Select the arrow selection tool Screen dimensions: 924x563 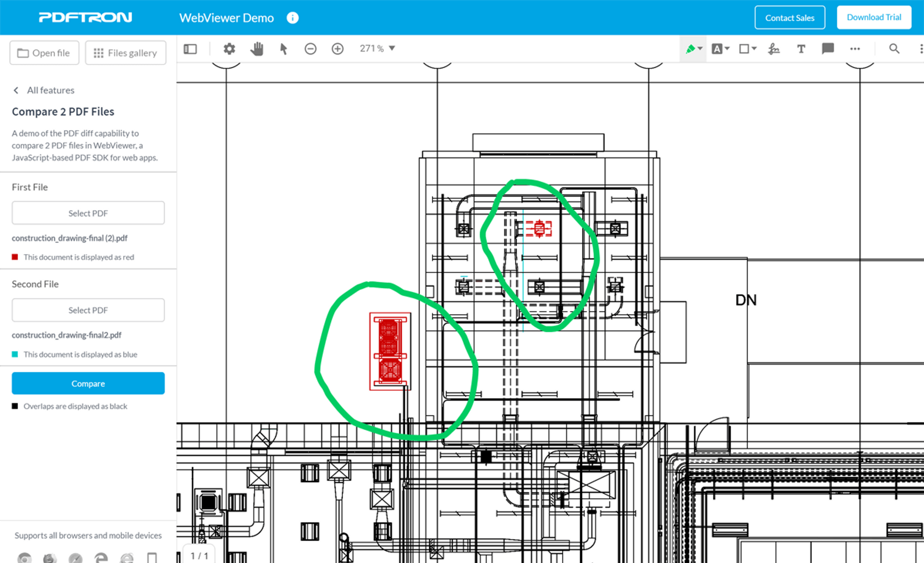pos(283,49)
